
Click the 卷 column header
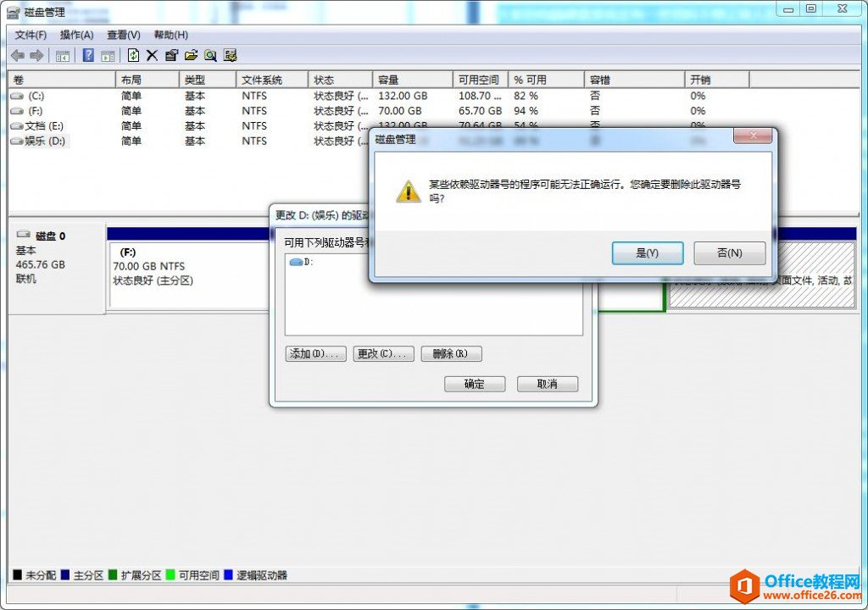(x=61, y=80)
